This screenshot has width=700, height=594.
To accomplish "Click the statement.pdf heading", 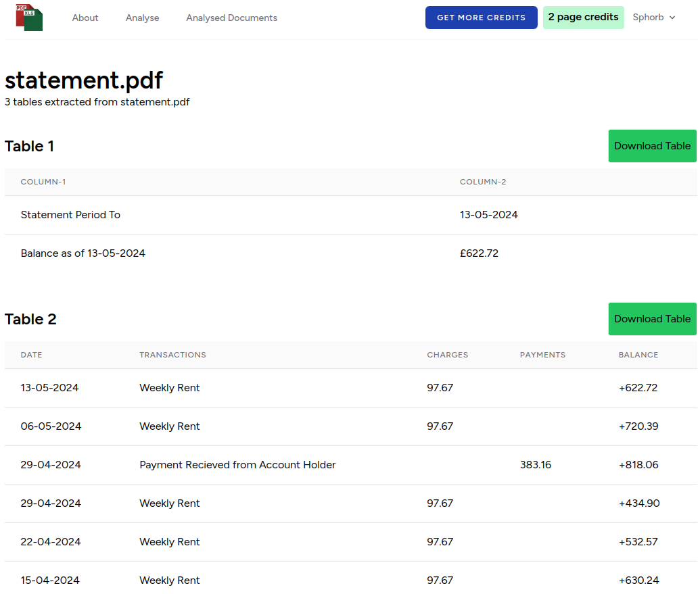I will click(83, 80).
